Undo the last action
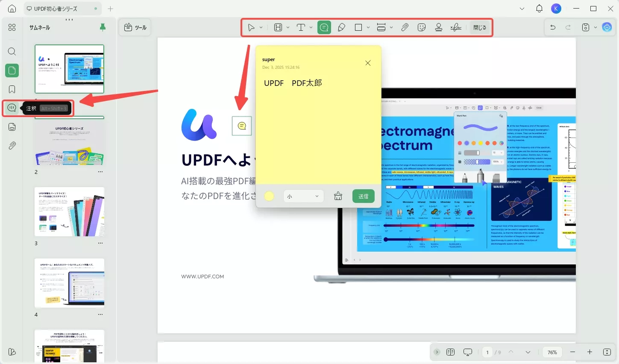The image size is (619, 364). pos(553,27)
